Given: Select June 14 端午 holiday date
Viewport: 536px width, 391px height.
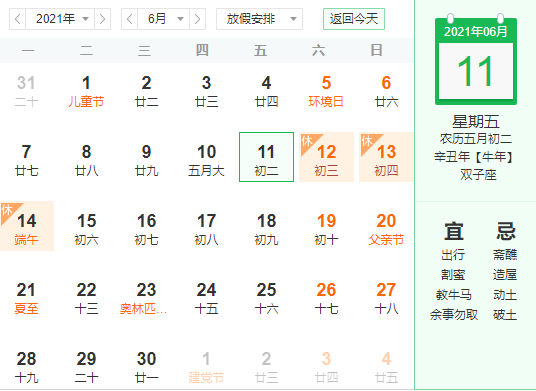Looking at the screenshot, I should point(27,226).
